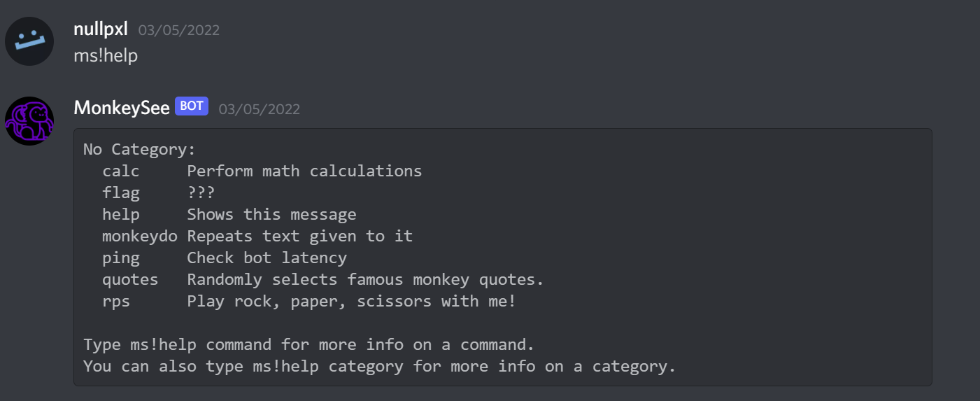
Task: Click the timestamp on MonkeySee's message
Action: (260, 109)
